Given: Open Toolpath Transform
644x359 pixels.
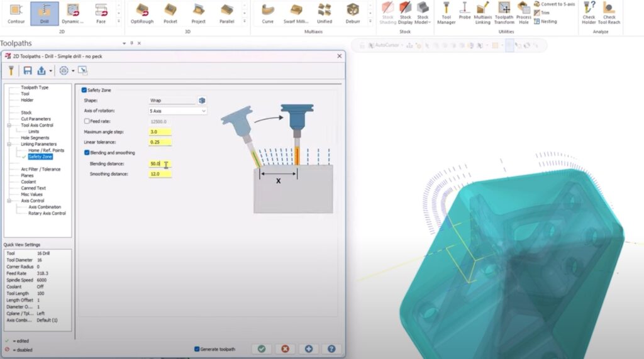Looking at the screenshot, I should point(504,13).
